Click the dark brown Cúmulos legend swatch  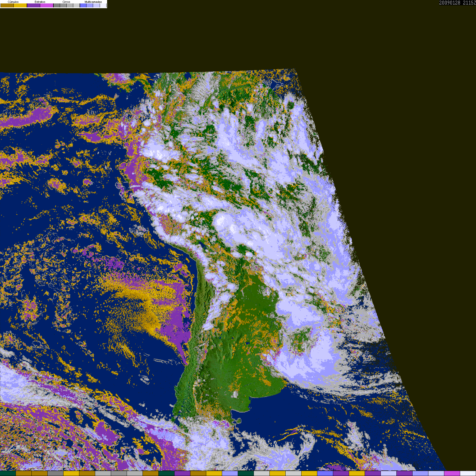click(7, 5)
